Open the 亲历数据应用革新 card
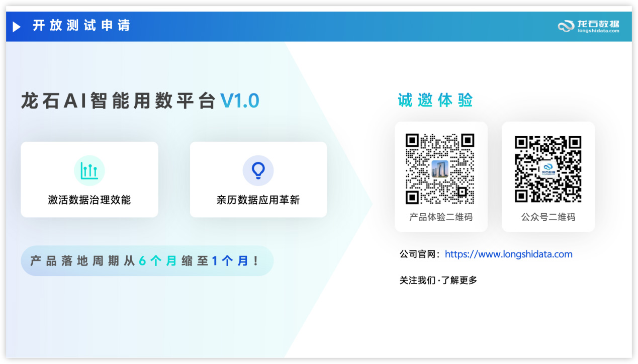Screen dimensions: 638x364 click(258, 179)
